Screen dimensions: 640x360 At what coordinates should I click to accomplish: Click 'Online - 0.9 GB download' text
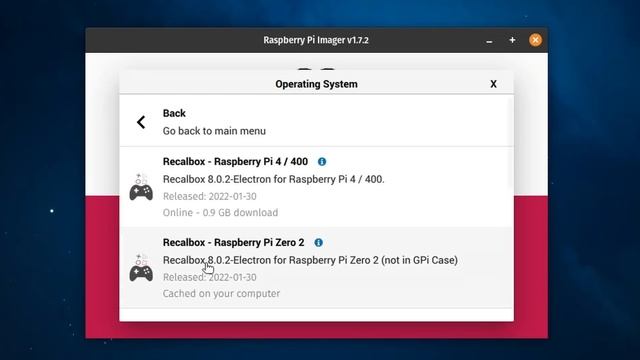point(220,213)
